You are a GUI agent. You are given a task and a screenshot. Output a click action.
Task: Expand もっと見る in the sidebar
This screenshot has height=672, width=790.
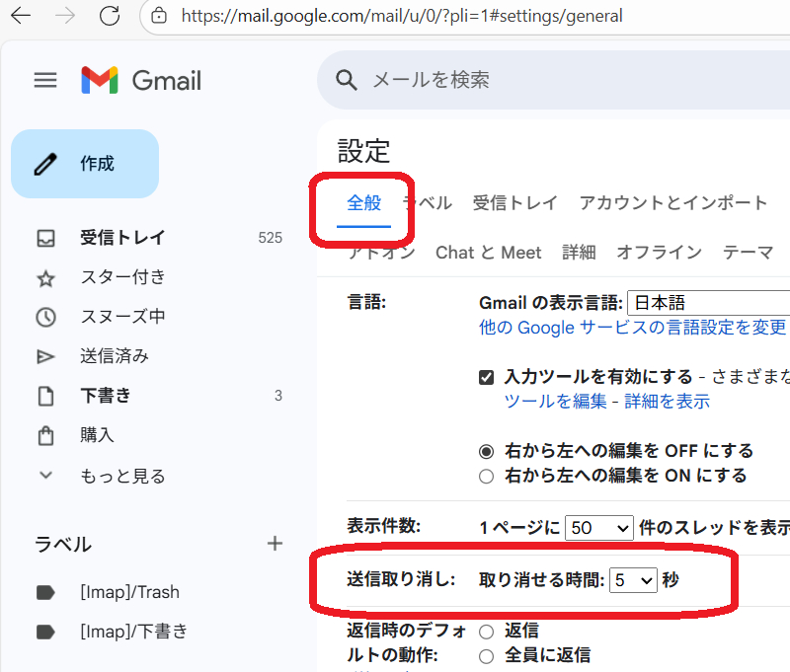tap(122, 476)
